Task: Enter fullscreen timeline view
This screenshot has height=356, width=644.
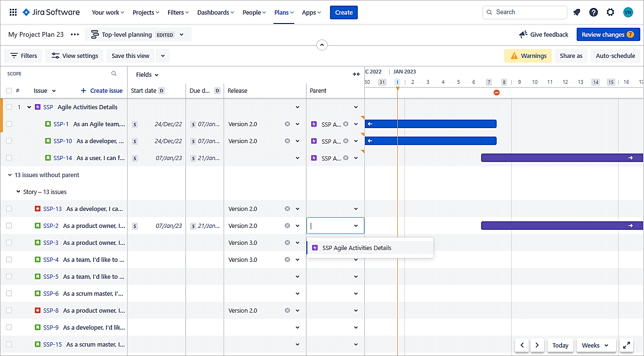Action: point(626,345)
